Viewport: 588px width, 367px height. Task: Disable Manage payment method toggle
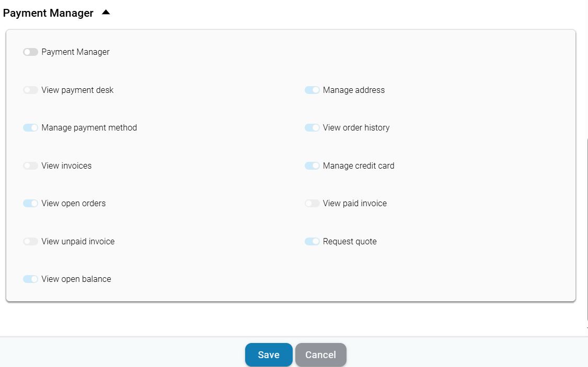coord(30,128)
